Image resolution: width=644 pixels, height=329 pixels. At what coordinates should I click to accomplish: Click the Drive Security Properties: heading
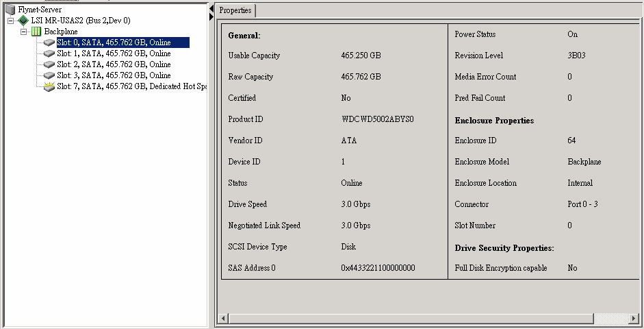tap(504, 248)
